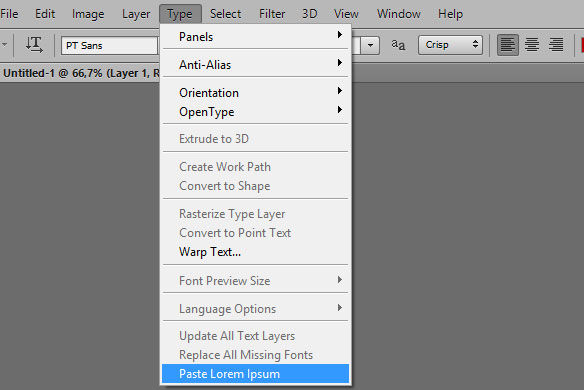584x390 pixels.
Task: Select Paste Lorem Ipsum
Action: [x=256, y=374]
